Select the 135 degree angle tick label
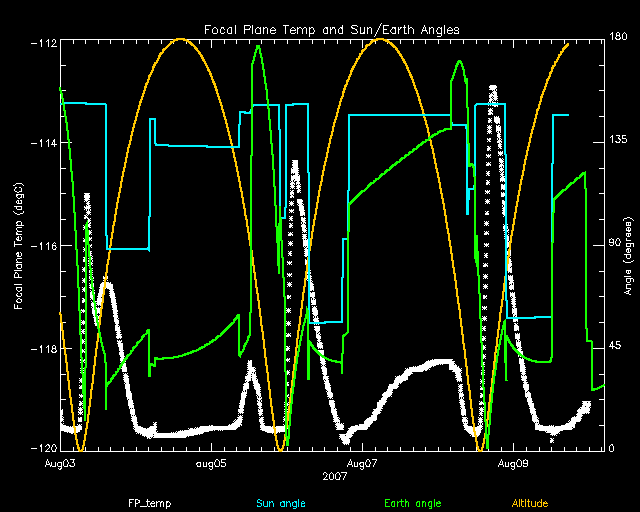The height and width of the screenshot is (512, 640). click(617, 141)
